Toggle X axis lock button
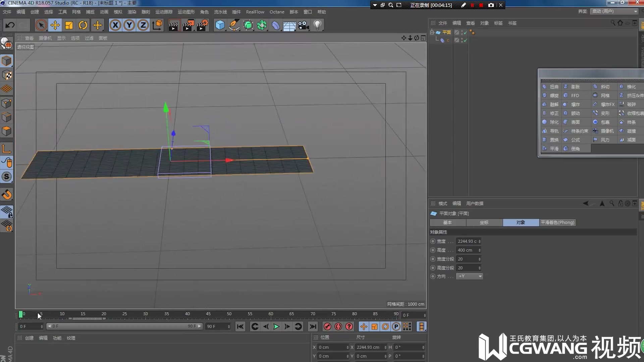Image resolution: width=644 pixels, height=362 pixels. click(115, 25)
